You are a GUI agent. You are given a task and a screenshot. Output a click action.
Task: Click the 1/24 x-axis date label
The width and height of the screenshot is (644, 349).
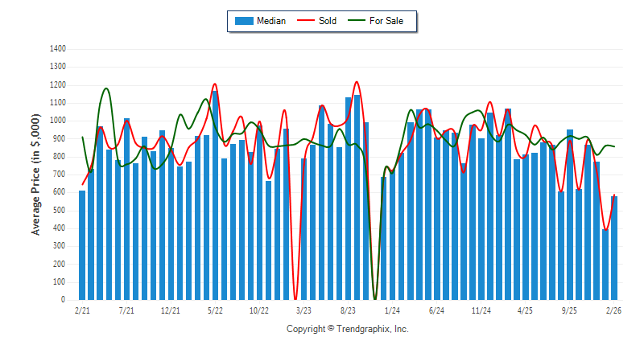coord(393,310)
